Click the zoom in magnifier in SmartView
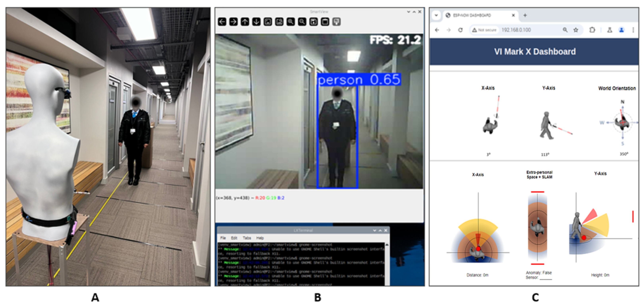The width and height of the screenshot is (644, 308). (x=290, y=22)
